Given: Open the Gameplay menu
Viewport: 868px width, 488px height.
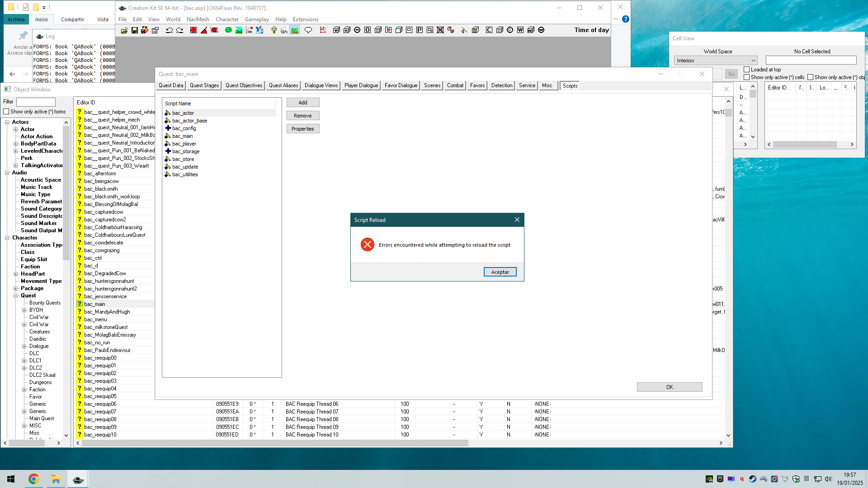Looking at the screenshot, I should click(x=257, y=19).
